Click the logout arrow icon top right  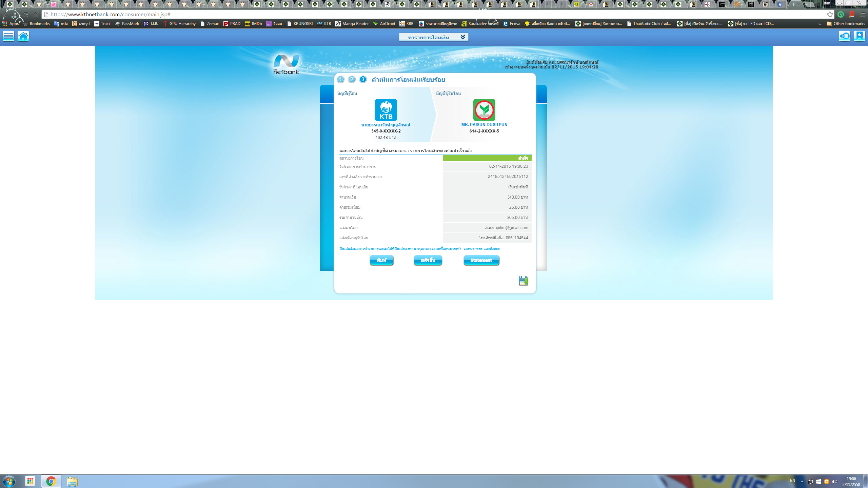click(x=845, y=36)
